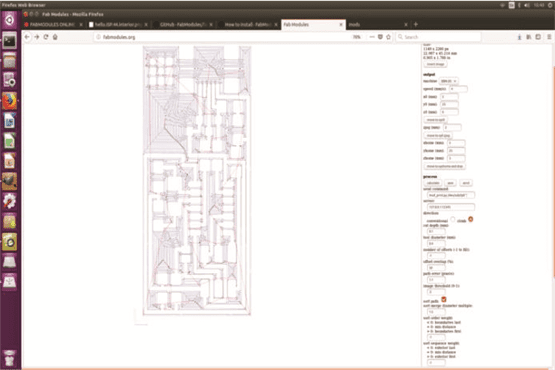The height and width of the screenshot is (370, 555).
Task: Switch to GitHub FabModules tab
Action: click(x=183, y=24)
